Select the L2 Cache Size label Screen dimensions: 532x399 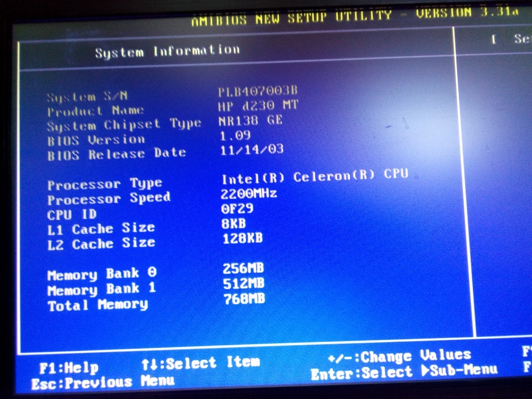pos(101,244)
